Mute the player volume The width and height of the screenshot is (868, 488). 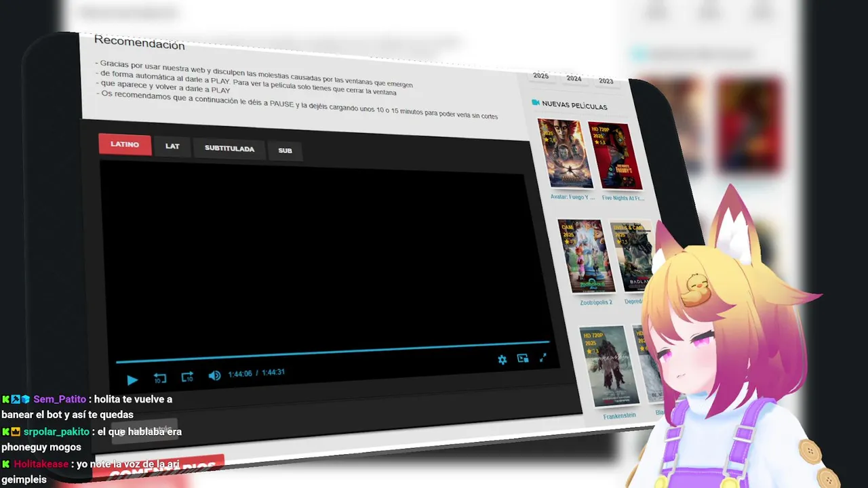point(214,375)
